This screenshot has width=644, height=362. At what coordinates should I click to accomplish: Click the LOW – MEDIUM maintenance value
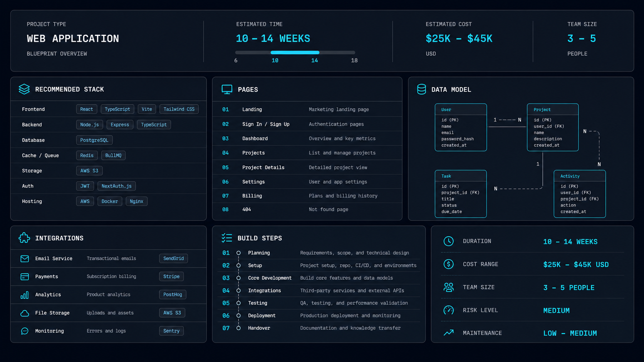[x=570, y=333]
